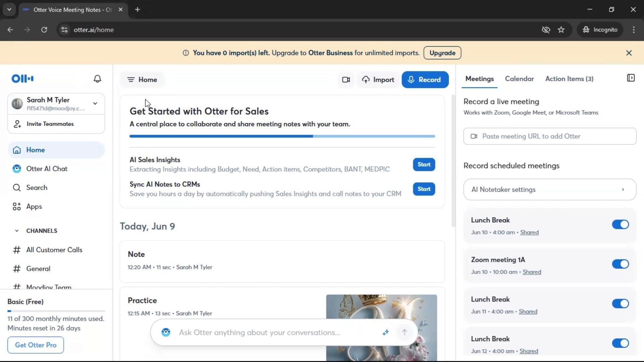Viewport: 644px width, 362px height.
Task: Expand the Sarah M Tyler account dropdown
Action: coord(95,104)
